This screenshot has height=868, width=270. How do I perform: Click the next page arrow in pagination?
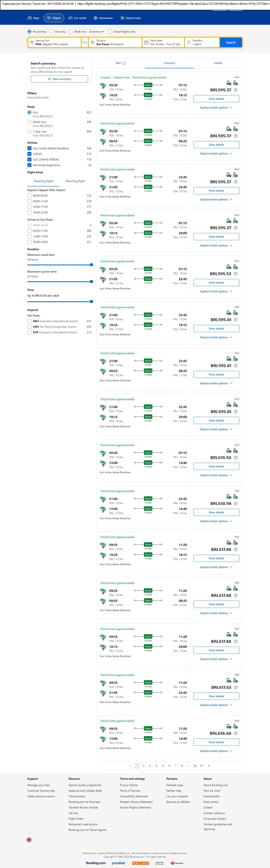pyautogui.click(x=209, y=765)
